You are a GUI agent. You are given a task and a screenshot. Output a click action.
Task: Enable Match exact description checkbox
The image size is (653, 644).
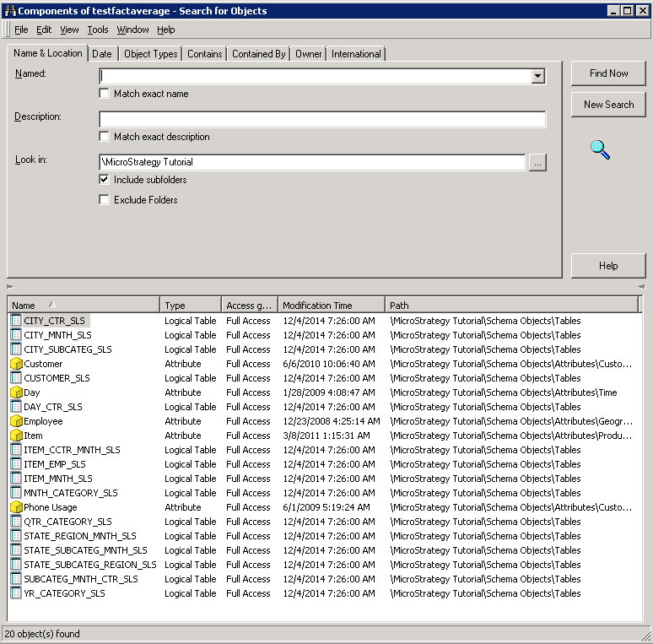pos(104,136)
